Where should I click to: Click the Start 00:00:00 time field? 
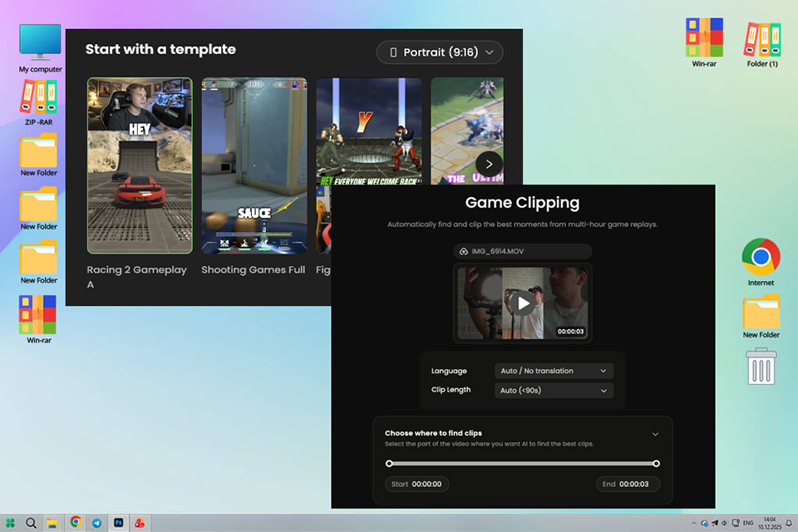coord(416,484)
